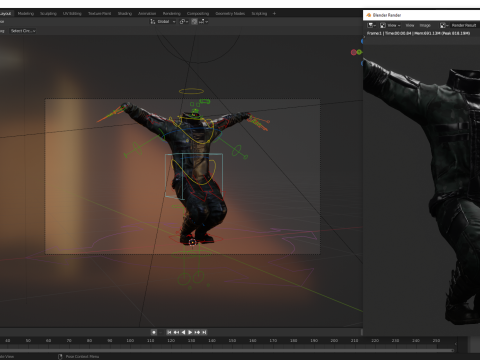This screenshot has height=360, width=480.
Task: Play the animation forward
Action: point(190,332)
